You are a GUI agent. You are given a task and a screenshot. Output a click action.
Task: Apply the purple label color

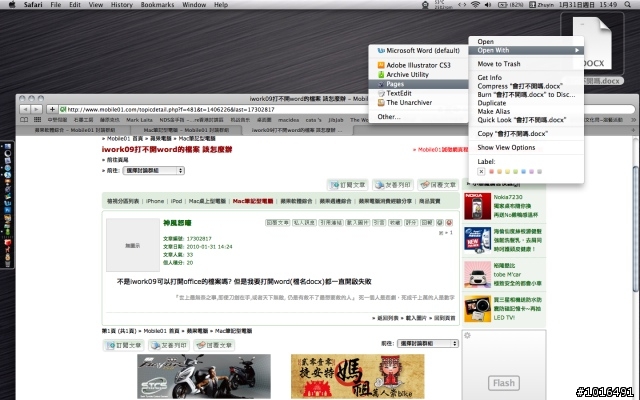(x=531, y=171)
